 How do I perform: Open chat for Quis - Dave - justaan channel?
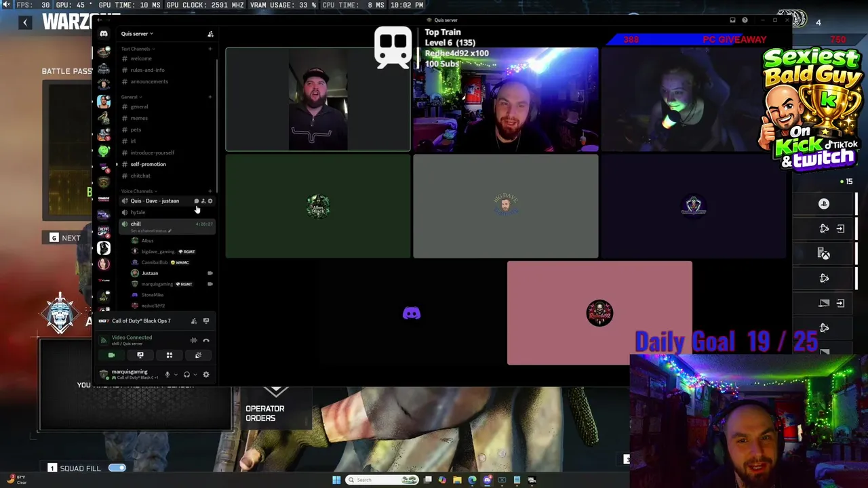[x=197, y=201]
